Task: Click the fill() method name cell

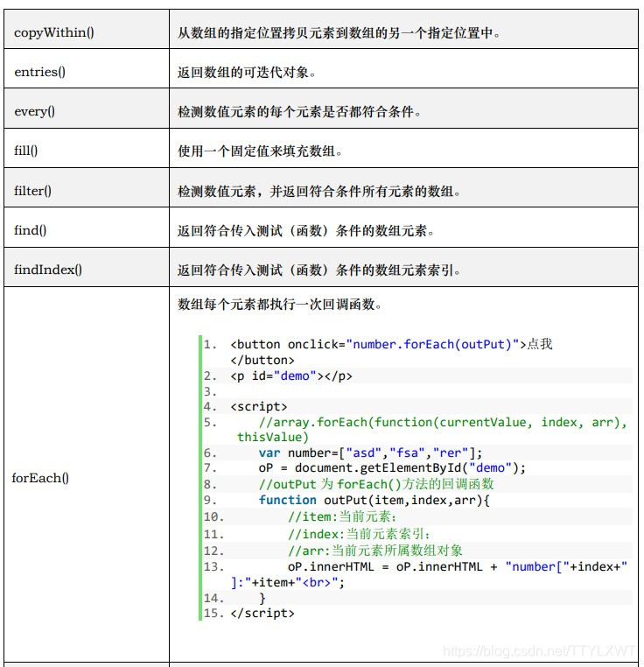Action: [87, 148]
